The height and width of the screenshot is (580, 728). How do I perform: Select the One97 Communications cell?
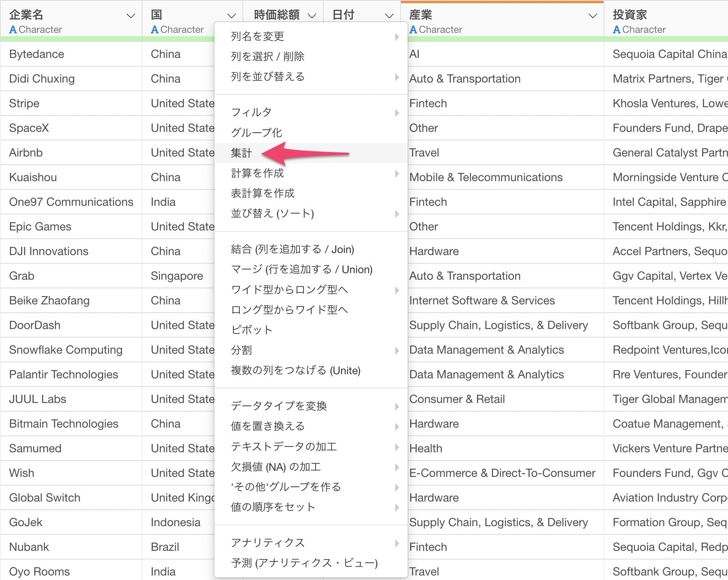71,202
